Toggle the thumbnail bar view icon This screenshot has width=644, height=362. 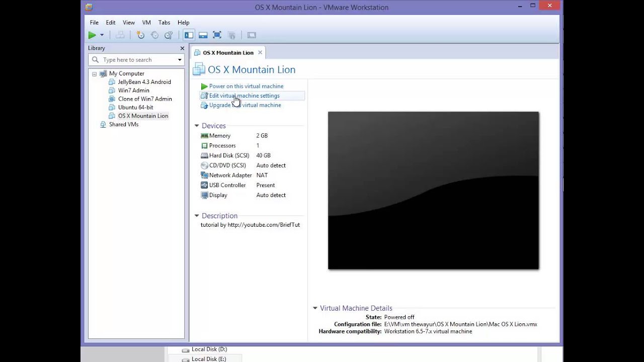[x=203, y=35]
